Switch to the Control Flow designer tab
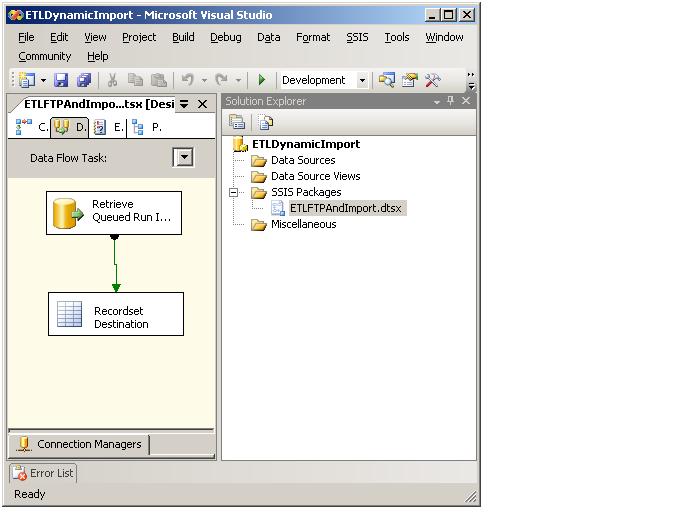This screenshot has width=700, height=525. [x=30, y=128]
